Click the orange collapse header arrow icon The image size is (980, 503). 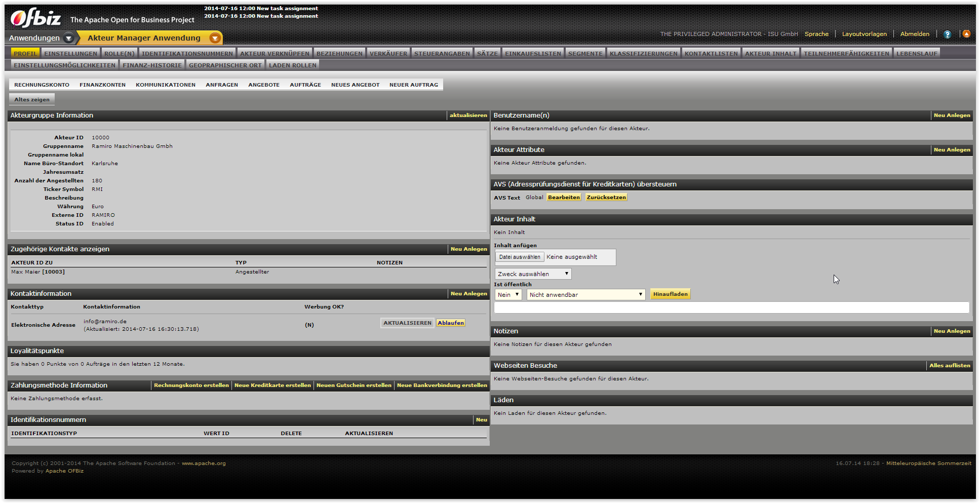[x=966, y=34]
